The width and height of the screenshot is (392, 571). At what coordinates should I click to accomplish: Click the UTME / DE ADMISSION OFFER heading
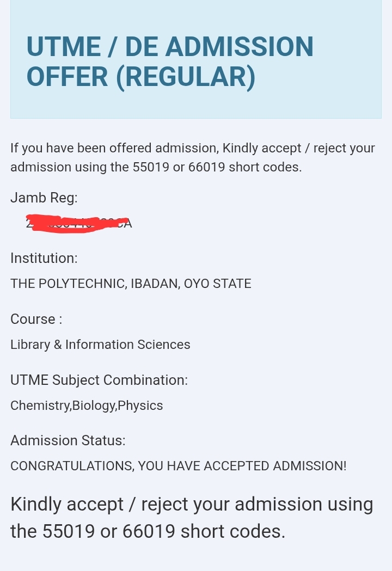[x=170, y=62]
